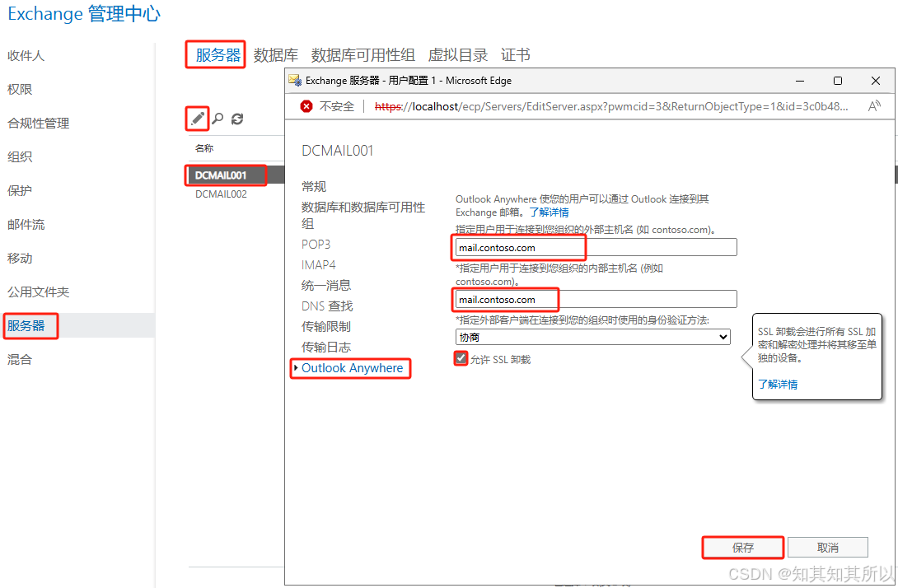Open 移动 in left navigation
Screen dimensions: 898x588
pyautogui.click(x=20, y=259)
